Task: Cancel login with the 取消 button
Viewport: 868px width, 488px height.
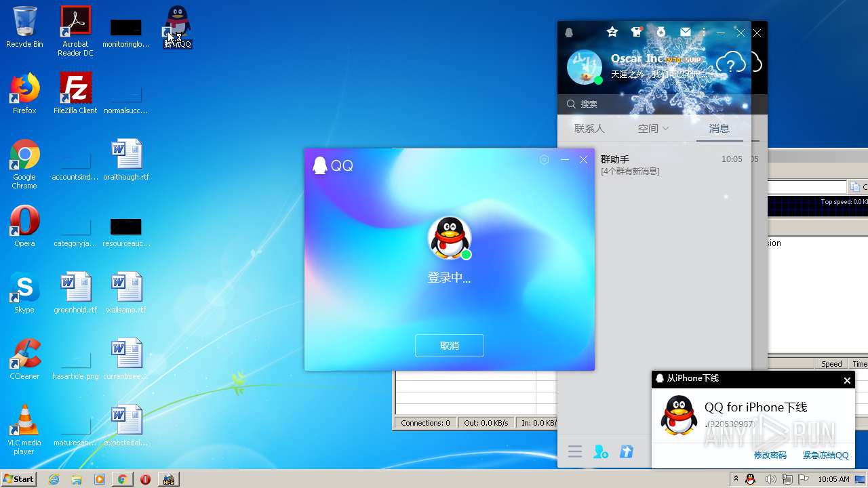Action: (x=450, y=346)
